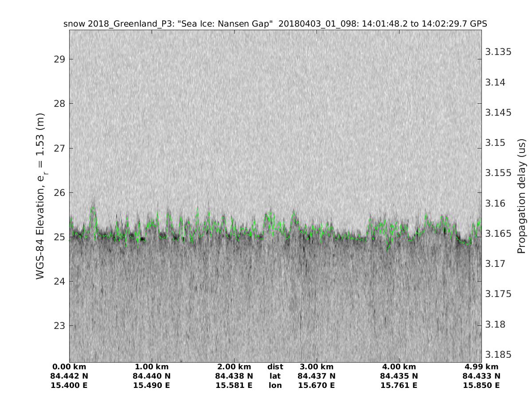The height and width of the screenshot is (399, 532).
Task: Click the 2.00 km distance label
Action: (234, 367)
